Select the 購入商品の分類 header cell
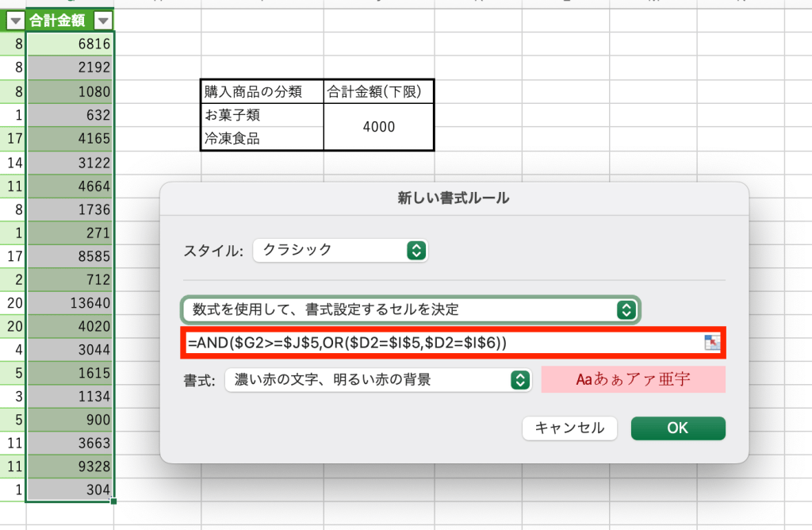Screen dimensions: 812x530 click(x=262, y=91)
